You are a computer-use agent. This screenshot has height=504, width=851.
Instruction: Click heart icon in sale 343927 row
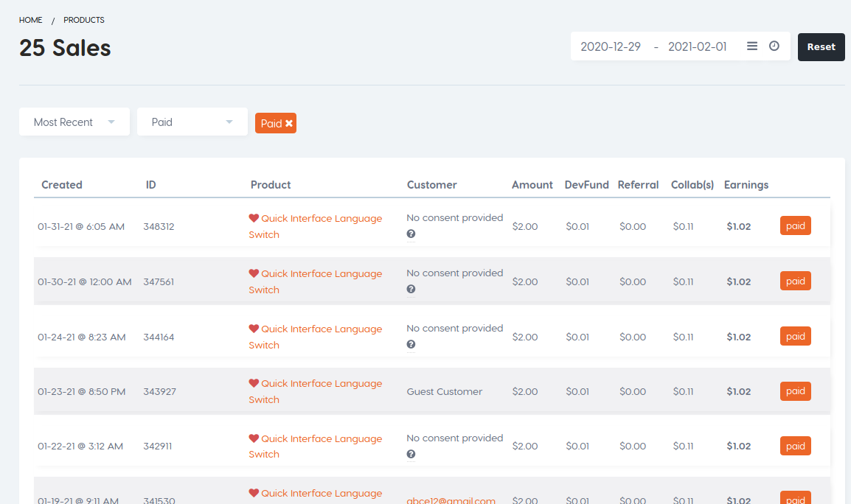(x=254, y=383)
